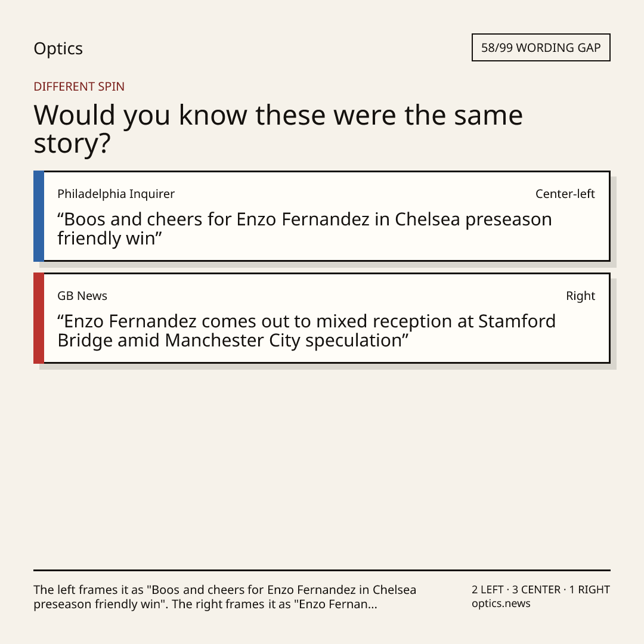The width and height of the screenshot is (644, 644).
Task: Click the 58/99 WORDING GAP badge
Action: [x=541, y=48]
